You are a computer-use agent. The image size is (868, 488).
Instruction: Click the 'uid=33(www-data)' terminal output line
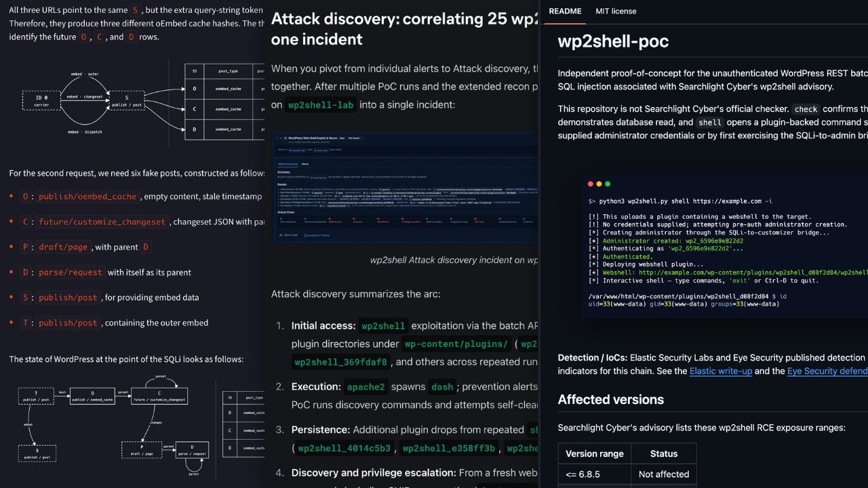[x=684, y=304]
